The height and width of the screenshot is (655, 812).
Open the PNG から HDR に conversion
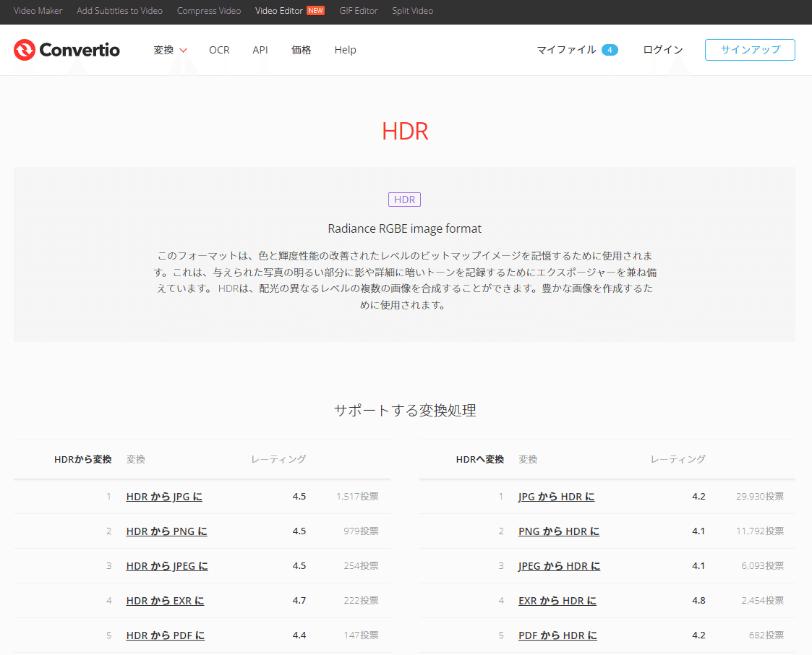tap(559, 531)
